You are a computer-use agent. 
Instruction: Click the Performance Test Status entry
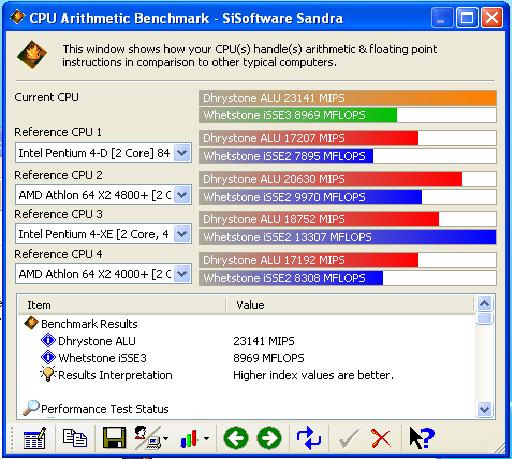(x=105, y=409)
